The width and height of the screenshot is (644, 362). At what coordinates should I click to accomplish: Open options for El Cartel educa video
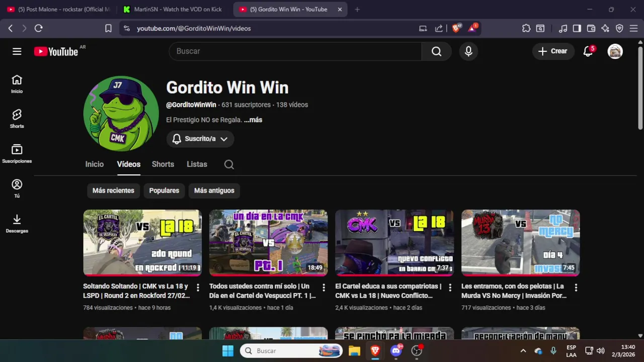point(450,288)
